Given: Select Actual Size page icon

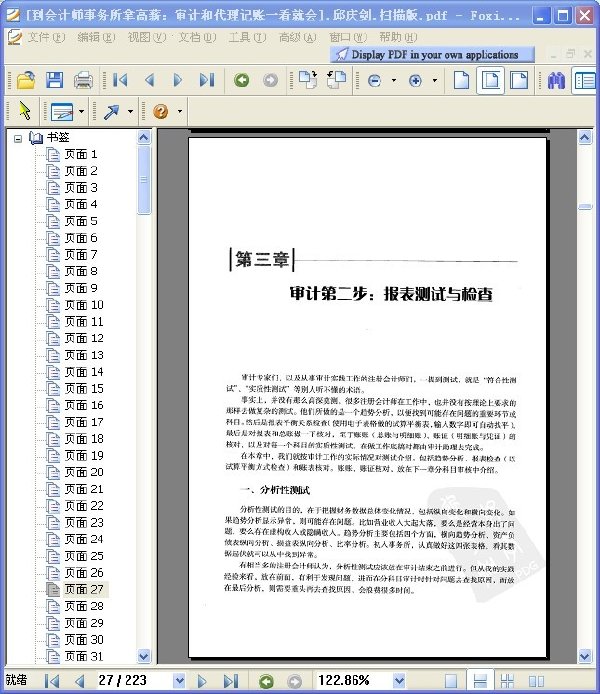Looking at the screenshot, I should point(462,80).
